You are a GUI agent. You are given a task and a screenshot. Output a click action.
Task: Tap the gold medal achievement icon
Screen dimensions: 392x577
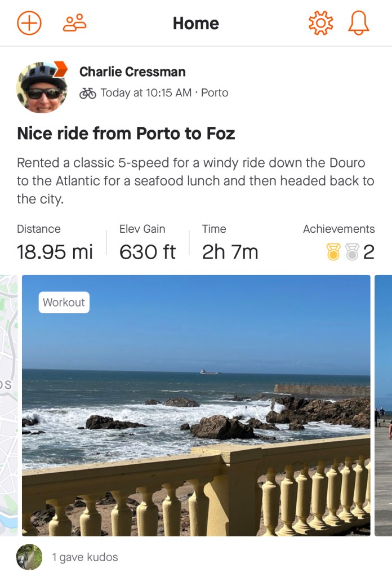pos(334,252)
